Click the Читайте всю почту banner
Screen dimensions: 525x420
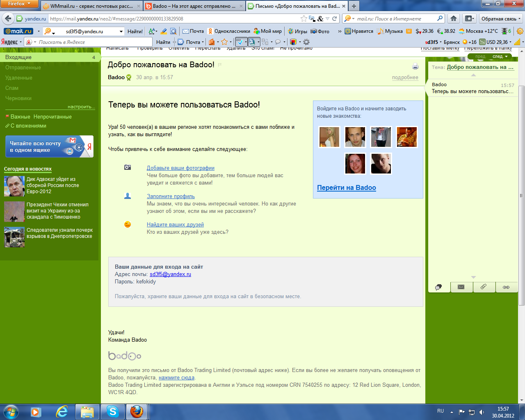[49, 146]
